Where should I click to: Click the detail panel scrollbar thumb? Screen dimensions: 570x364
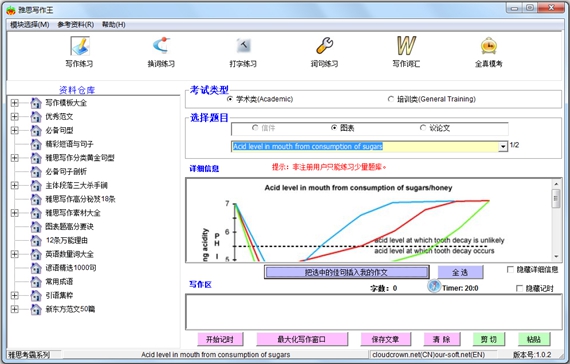(x=556, y=198)
